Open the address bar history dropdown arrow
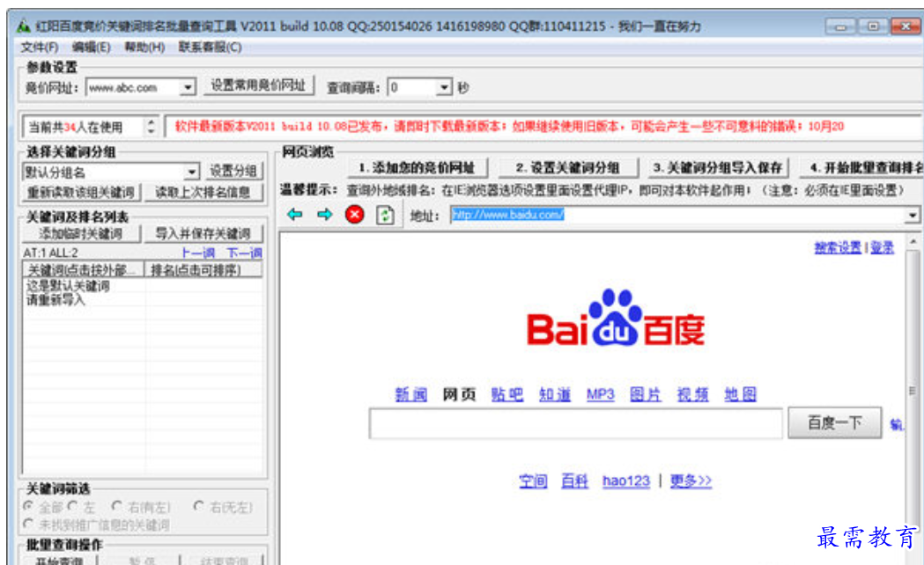Viewport: 924px width, 565px height. pos(913,216)
